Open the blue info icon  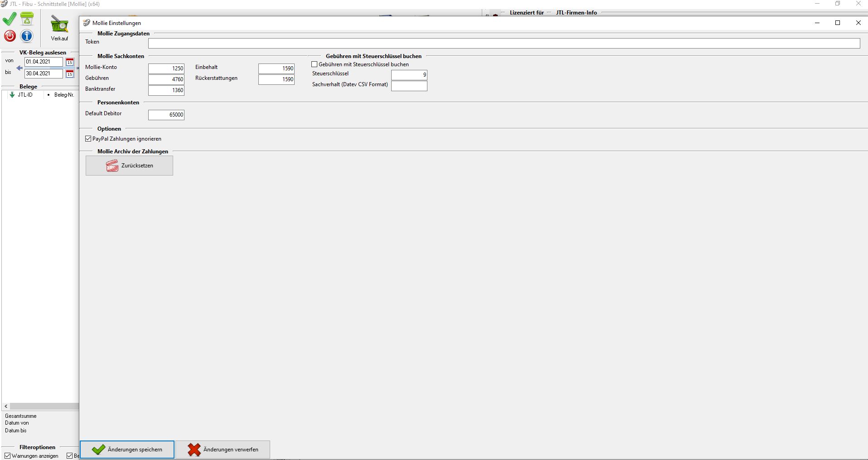pos(27,36)
